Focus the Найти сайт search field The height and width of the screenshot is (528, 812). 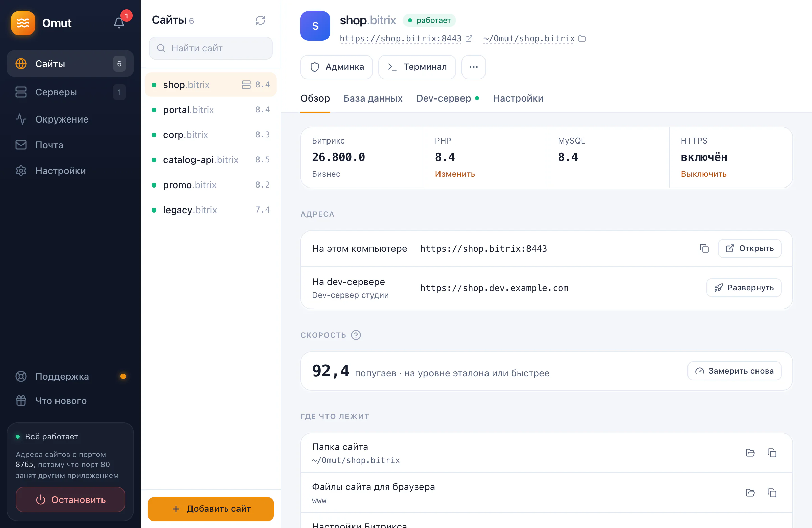coord(210,48)
